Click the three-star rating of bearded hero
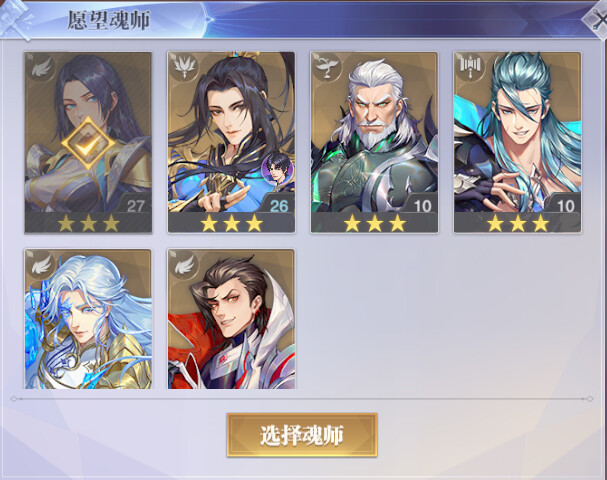Screen dimensions: 607x480 375,224
